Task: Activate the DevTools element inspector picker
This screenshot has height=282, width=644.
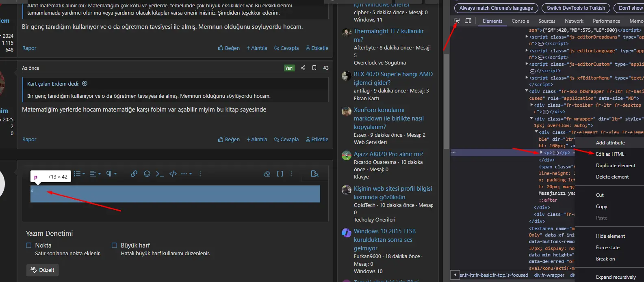Action: pos(457,21)
